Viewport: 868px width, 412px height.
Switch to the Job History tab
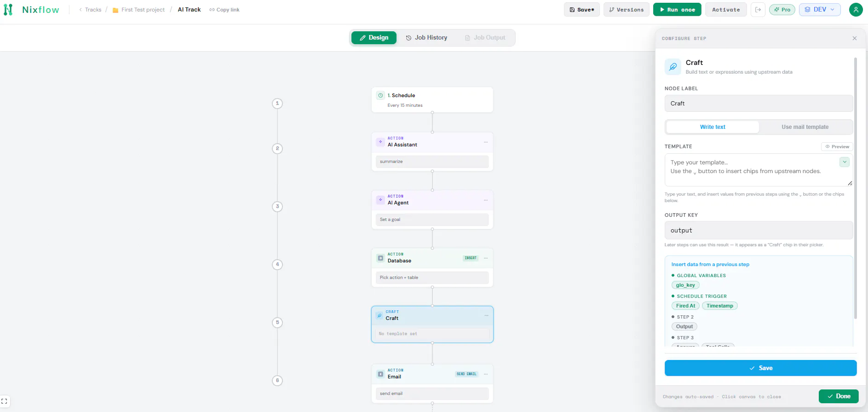tap(426, 38)
